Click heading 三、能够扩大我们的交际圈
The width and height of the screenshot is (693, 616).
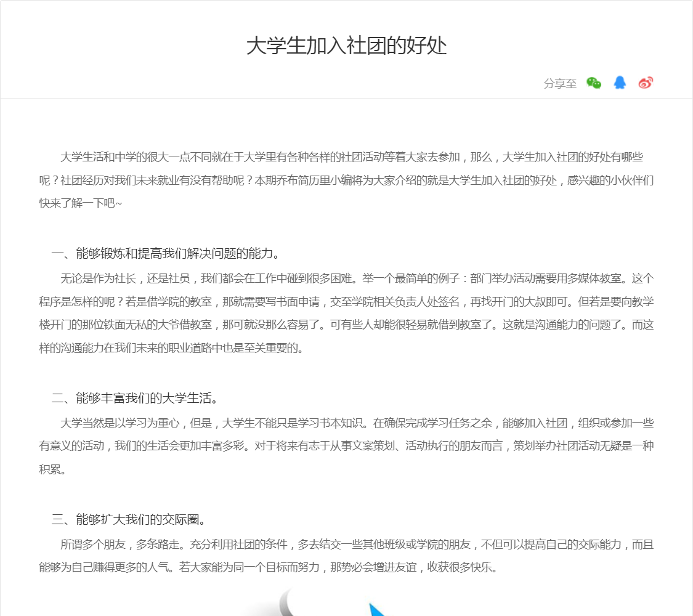pyautogui.click(x=129, y=519)
